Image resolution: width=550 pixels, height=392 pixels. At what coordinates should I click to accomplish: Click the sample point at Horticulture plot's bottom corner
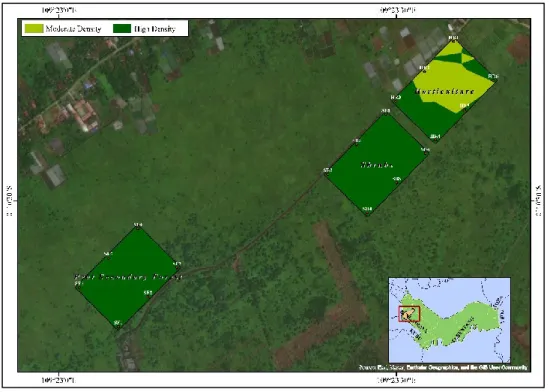click(x=435, y=141)
